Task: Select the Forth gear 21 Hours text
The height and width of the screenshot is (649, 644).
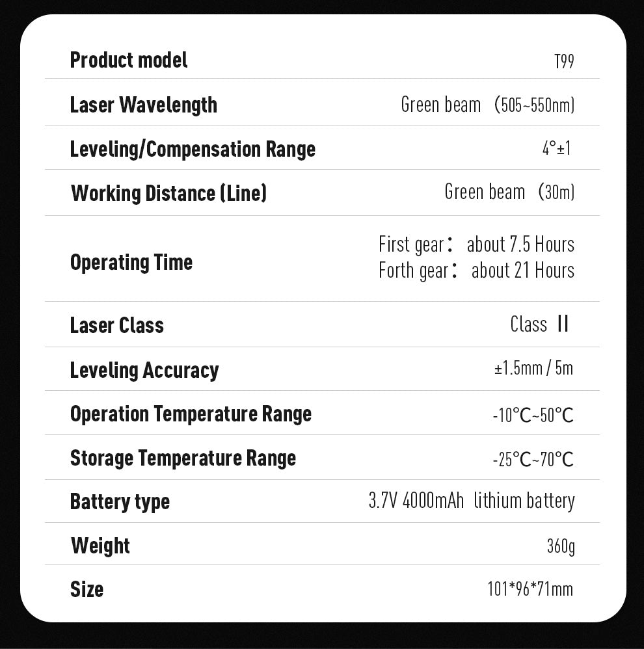Action: 476,271
